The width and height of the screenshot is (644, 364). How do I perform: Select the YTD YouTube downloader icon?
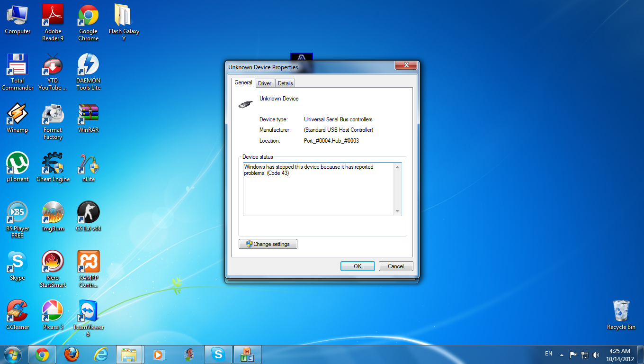(53, 72)
